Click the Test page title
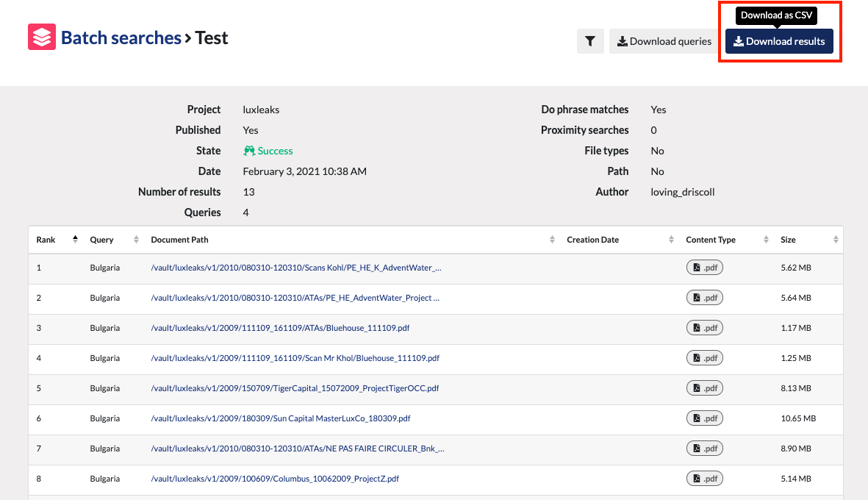 (x=212, y=37)
